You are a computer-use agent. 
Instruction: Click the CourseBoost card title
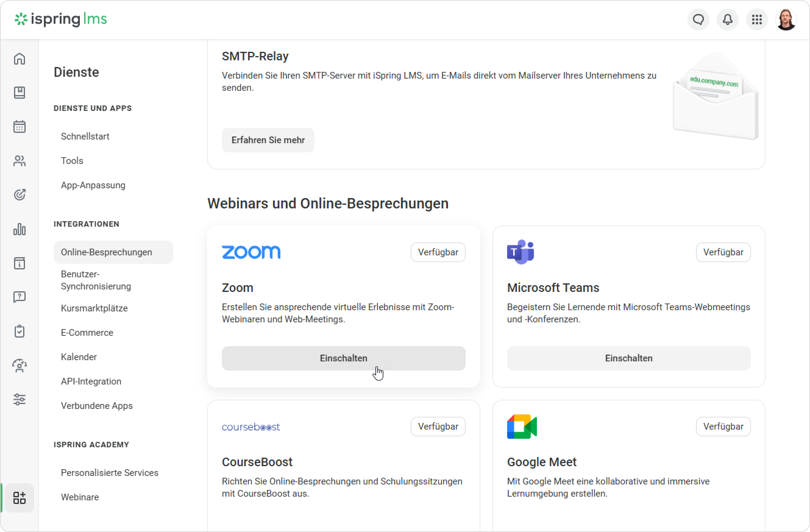257,462
